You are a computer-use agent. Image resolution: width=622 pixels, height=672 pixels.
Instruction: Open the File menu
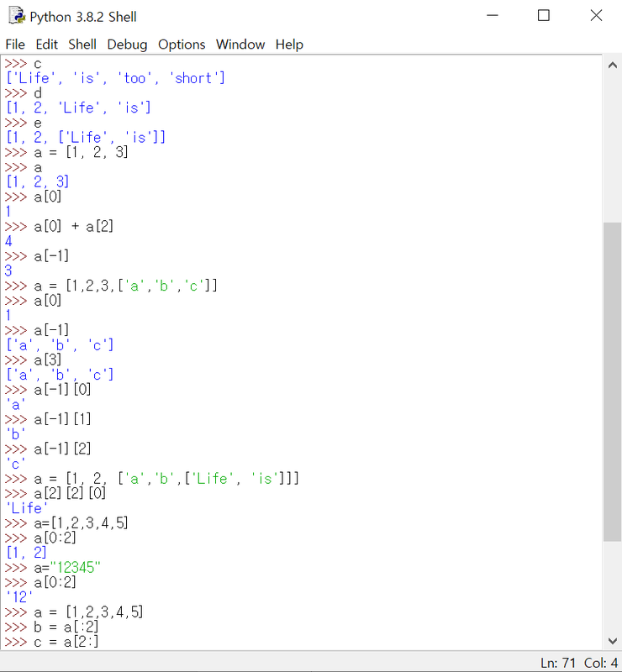[15, 45]
